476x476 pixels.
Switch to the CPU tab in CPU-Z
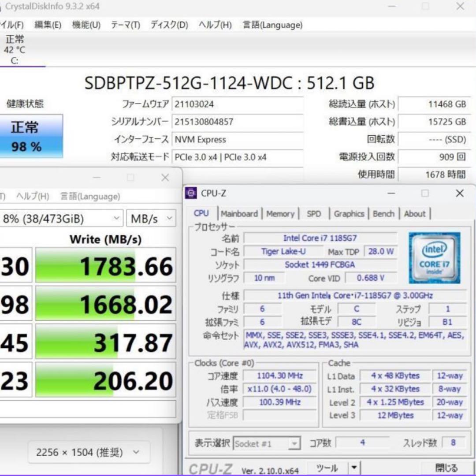pos(201,213)
